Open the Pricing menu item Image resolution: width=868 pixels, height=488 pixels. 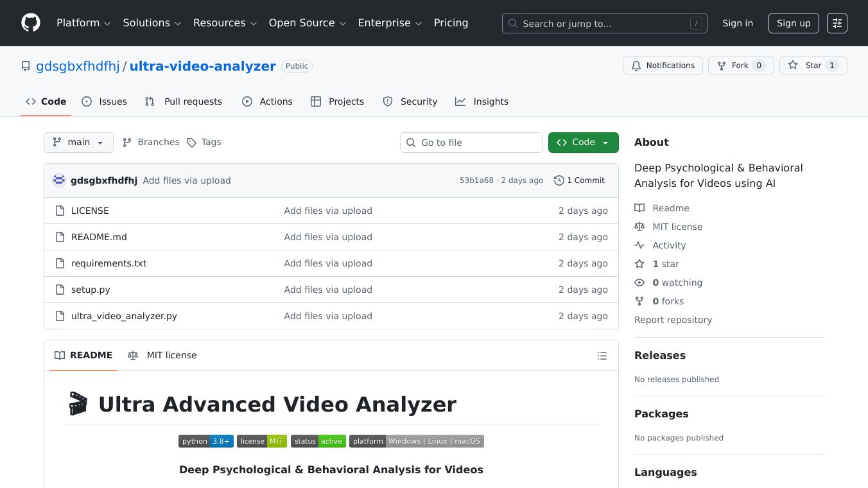click(x=451, y=22)
